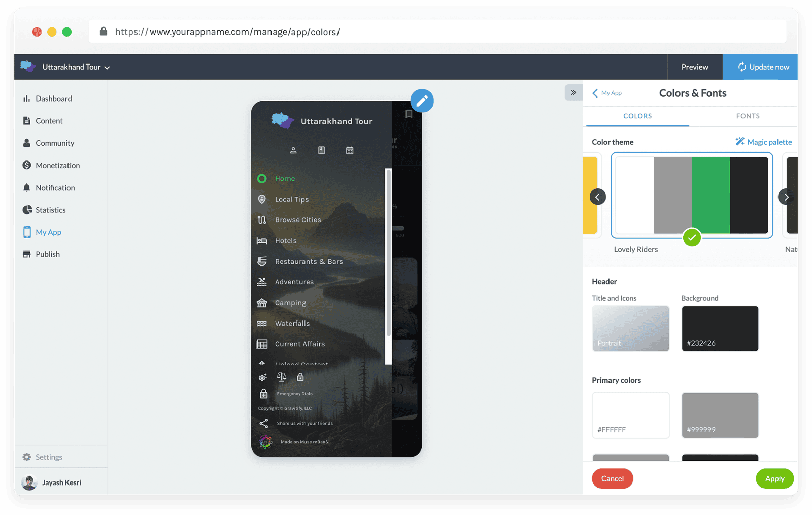Open the profile icon in phone header
The image size is (812, 515).
click(x=293, y=150)
